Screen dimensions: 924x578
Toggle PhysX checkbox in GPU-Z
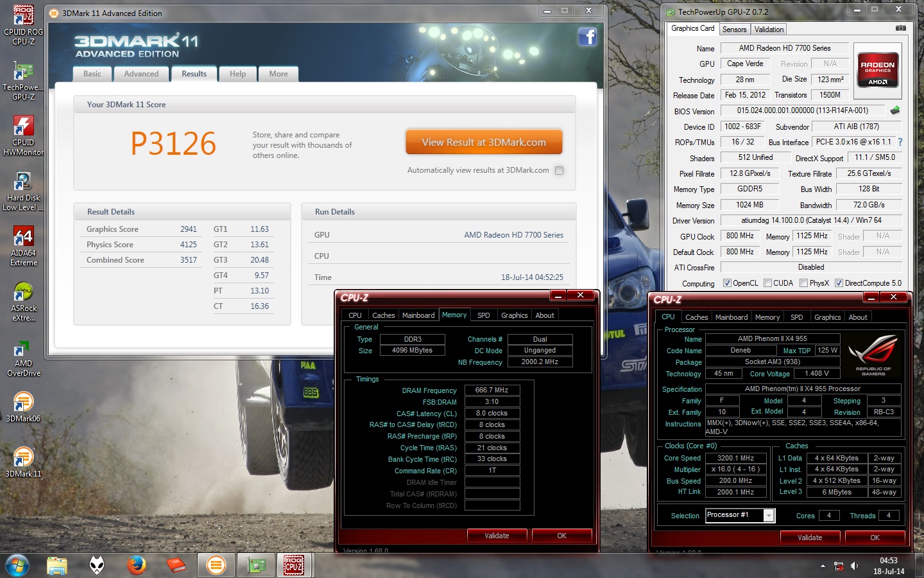[803, 283]
